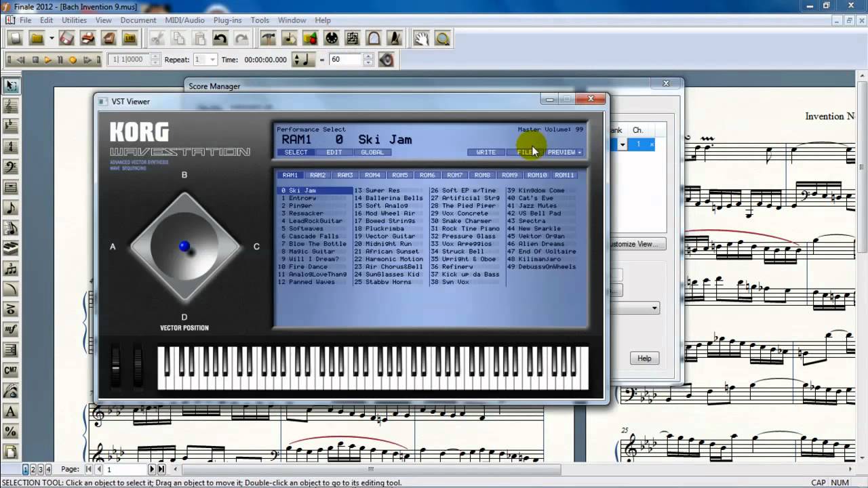Select the Selection tool in the tool palette
The image size is (868, 488).
tap(11, 86)
